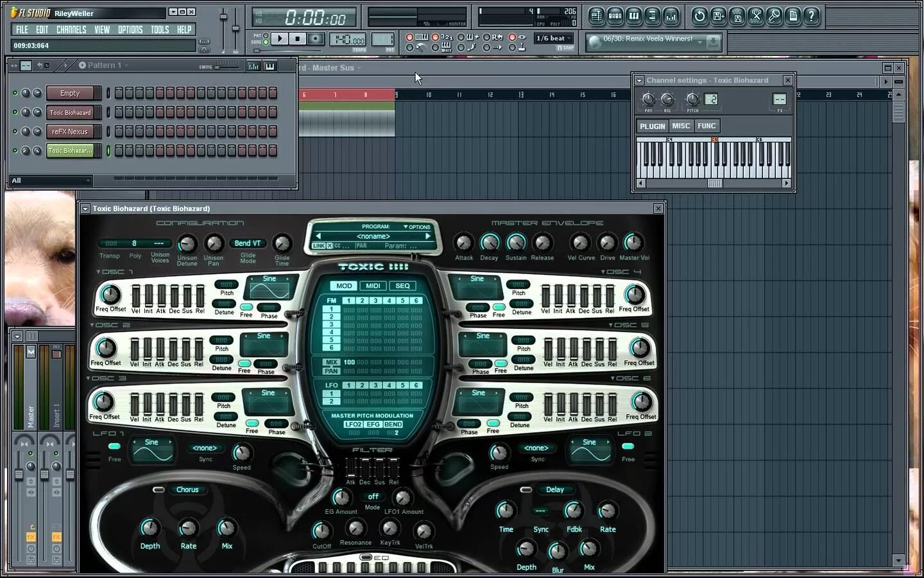Viewport: 924px width, 578px height.
Task: Open the Toxic Biohazard plugin menu arrow
Action: tap(85, 209)
